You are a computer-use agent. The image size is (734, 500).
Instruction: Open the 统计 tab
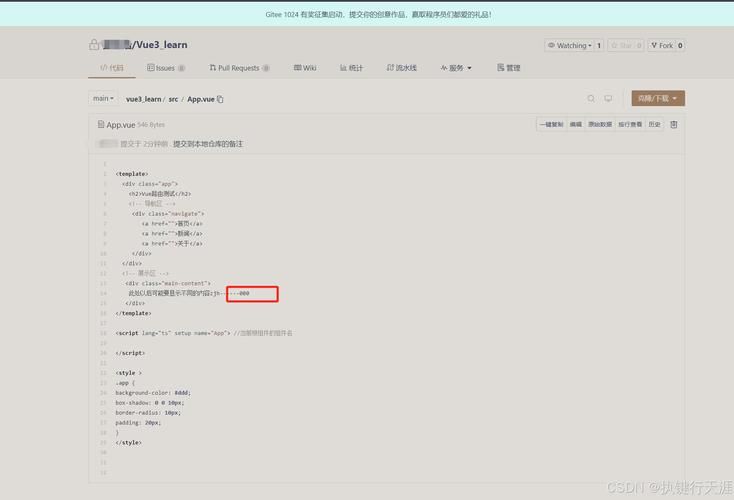click(351, 68)
